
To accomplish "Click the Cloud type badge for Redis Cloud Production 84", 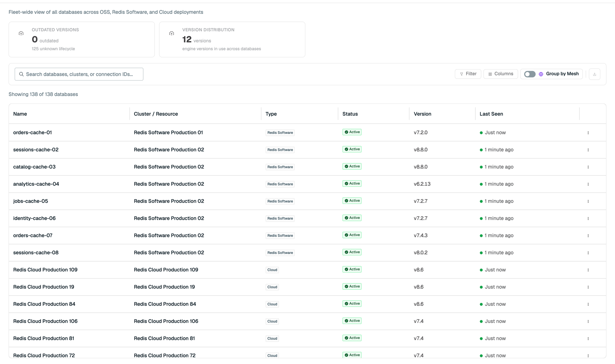I will [x=272, y=304].
